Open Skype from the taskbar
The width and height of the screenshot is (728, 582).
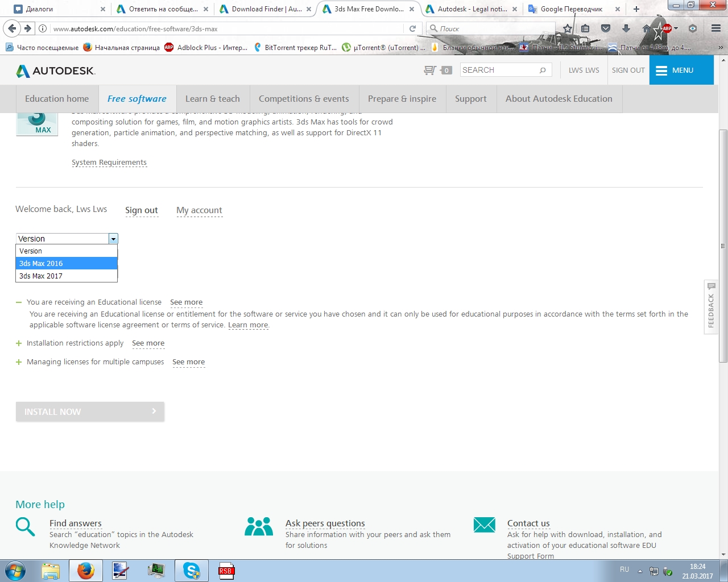coord(192,571)
